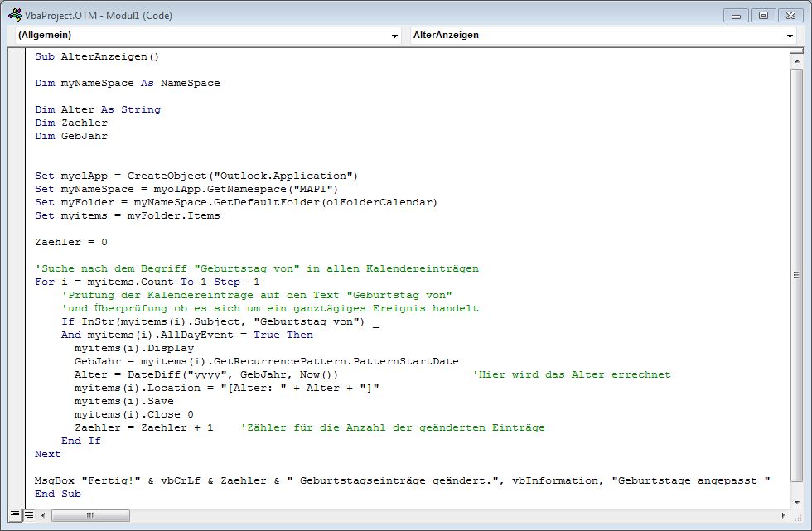The image size is (812, 531).
Task: Click "And myitems(i).AllDayEvent = True Then"
Action: (187, 335)
